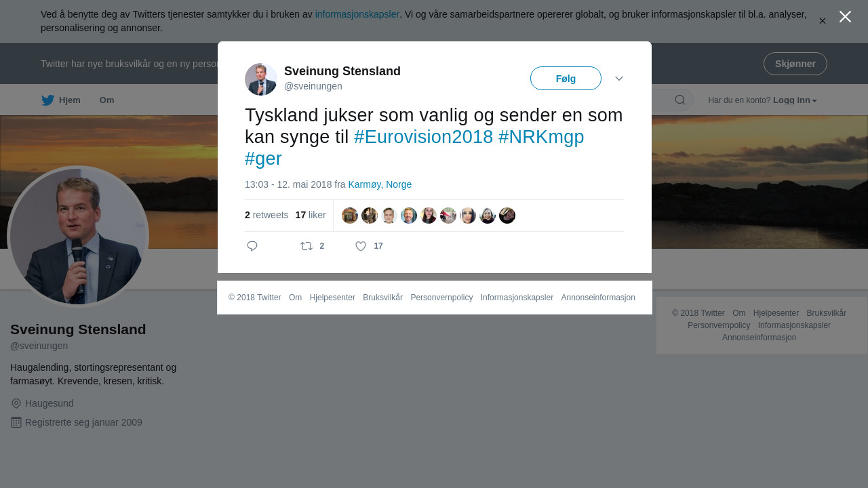
Task: Open the #Eurovision2018 hashtag link
Action: tap(423, 137)
